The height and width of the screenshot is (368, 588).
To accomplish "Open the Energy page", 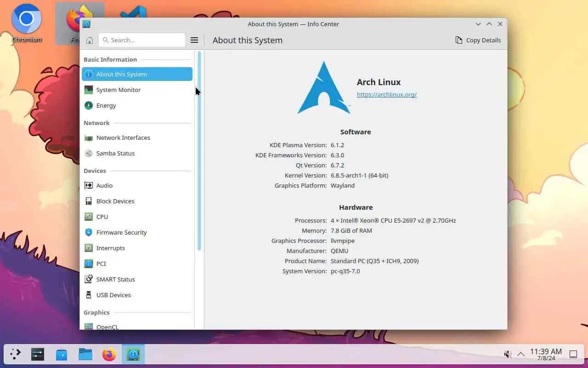I will tap(137, 105).
